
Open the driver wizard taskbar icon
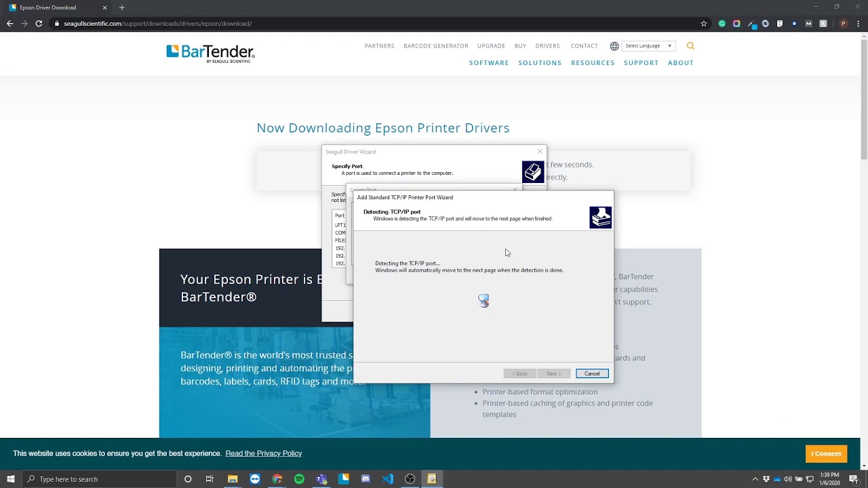[432, 479]
